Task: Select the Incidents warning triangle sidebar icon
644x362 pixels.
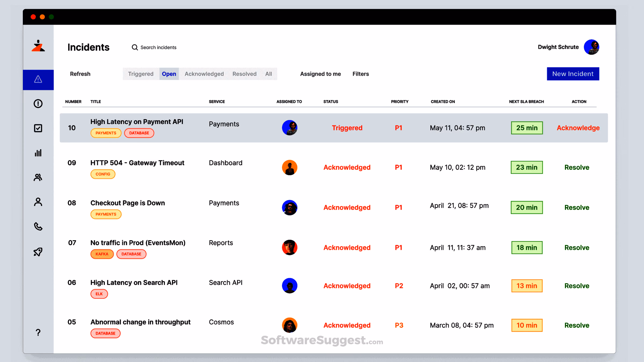Action: coord(38,79)
